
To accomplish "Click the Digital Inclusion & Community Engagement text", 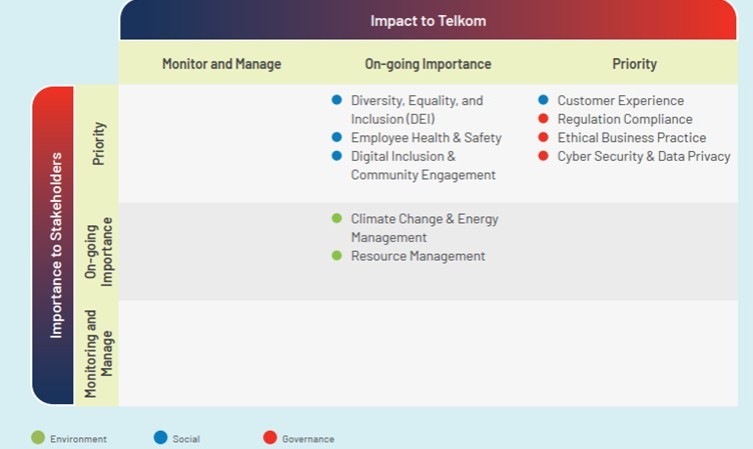I will point(423,165).
